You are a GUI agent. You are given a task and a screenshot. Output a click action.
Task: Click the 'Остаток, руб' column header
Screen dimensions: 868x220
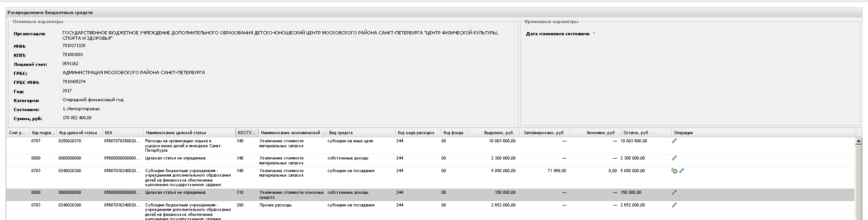click(646, 133)
